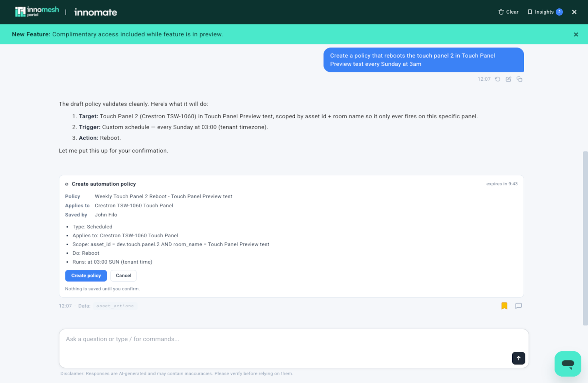This screenshot has height=383, width=588.
Task: Click the 'Saved by John Filo' value
Action: (106, 215)
